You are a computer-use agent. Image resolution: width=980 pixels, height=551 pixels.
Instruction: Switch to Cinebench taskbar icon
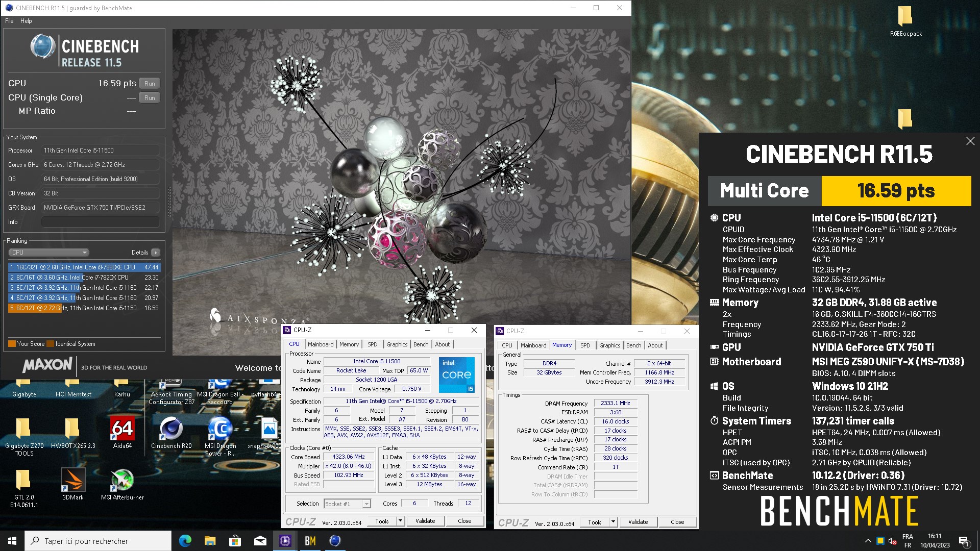tap(335, 541)
